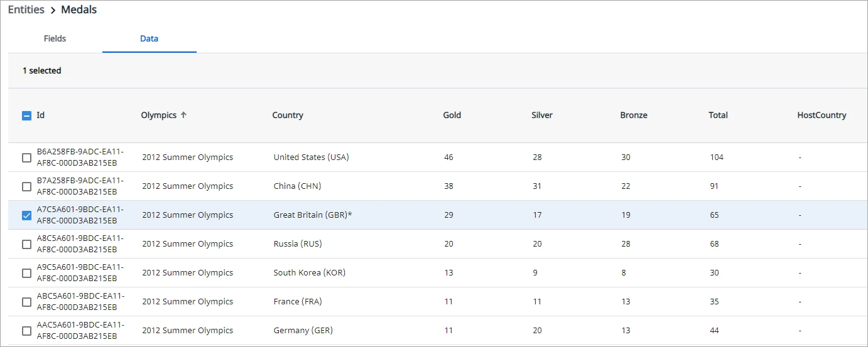Sort by the Gold column header
The height and width of the screenshot is (347, 868).
(x=452, y=115)
